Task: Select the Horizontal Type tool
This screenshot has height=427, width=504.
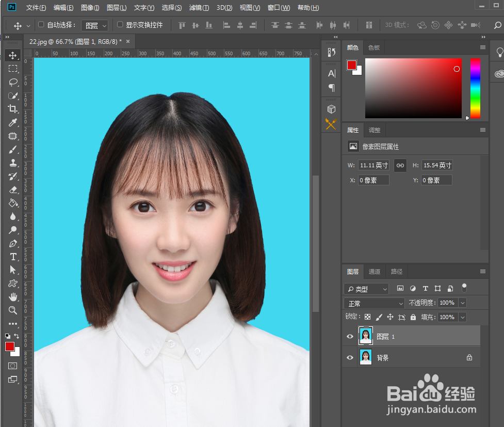Action: click(x=13, y=257)
